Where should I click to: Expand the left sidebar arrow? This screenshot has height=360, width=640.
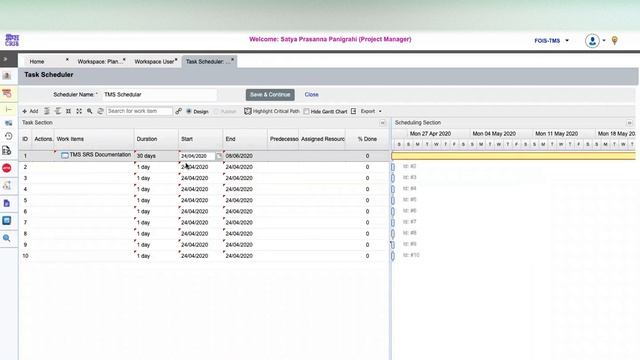[5, 59]
